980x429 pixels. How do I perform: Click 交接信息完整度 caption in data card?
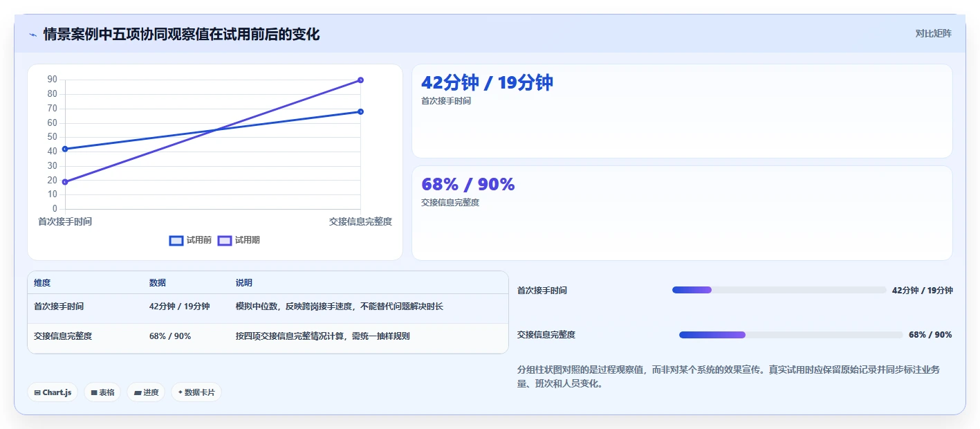click(450, 203)
